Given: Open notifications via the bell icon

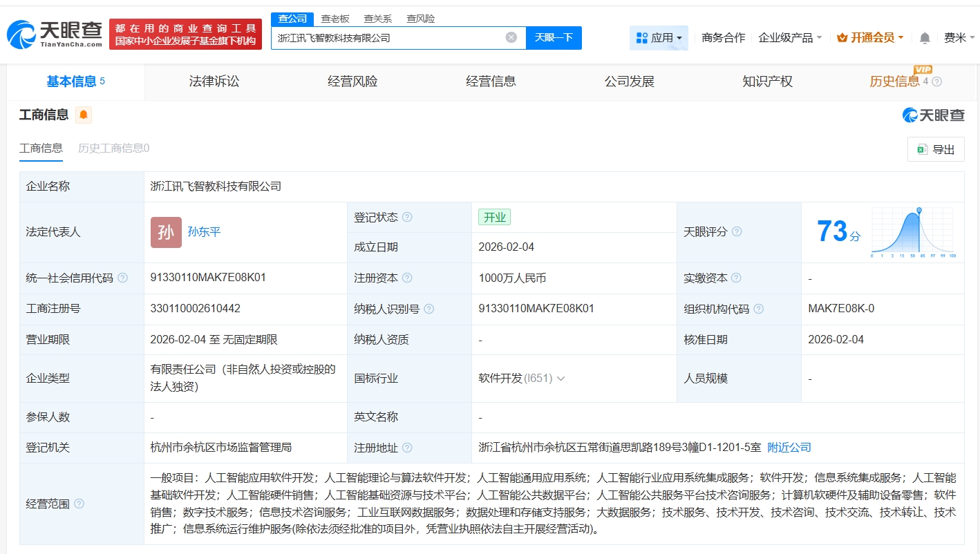Looking at the screenshot, I should coord(925,38).
